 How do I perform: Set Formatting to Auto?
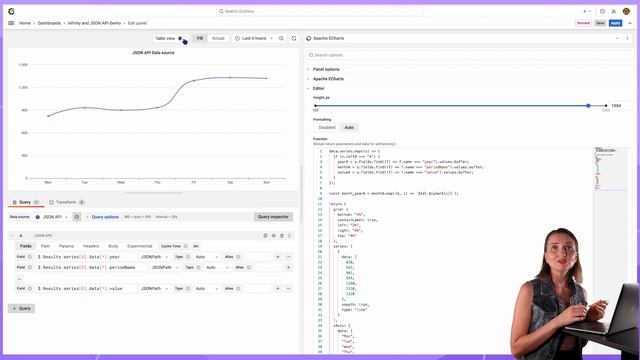coord(349,128)
